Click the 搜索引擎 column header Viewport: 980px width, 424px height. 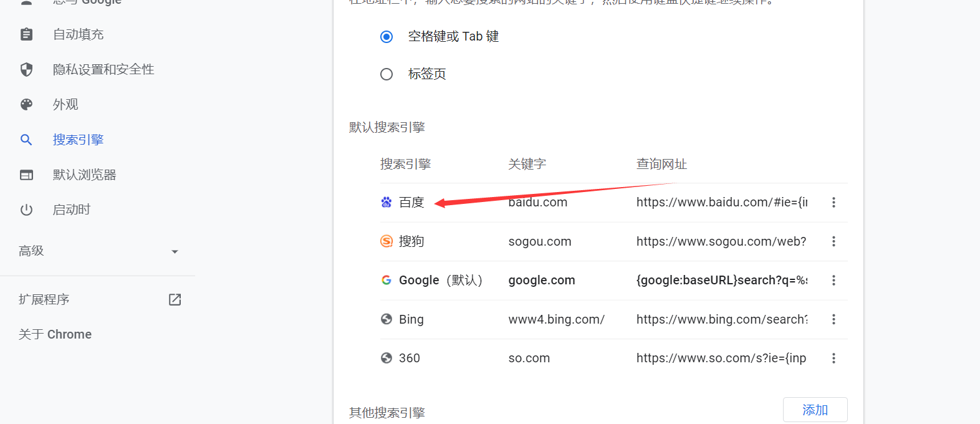[406, 164]
